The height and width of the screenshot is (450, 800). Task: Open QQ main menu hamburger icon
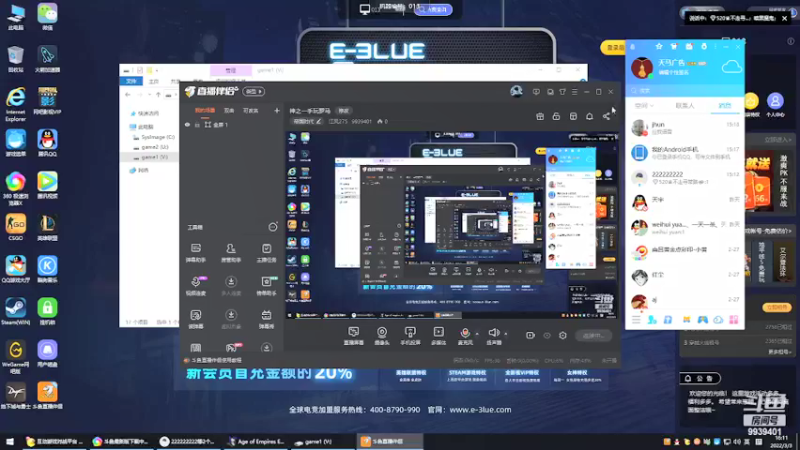[x=636, y=320]
